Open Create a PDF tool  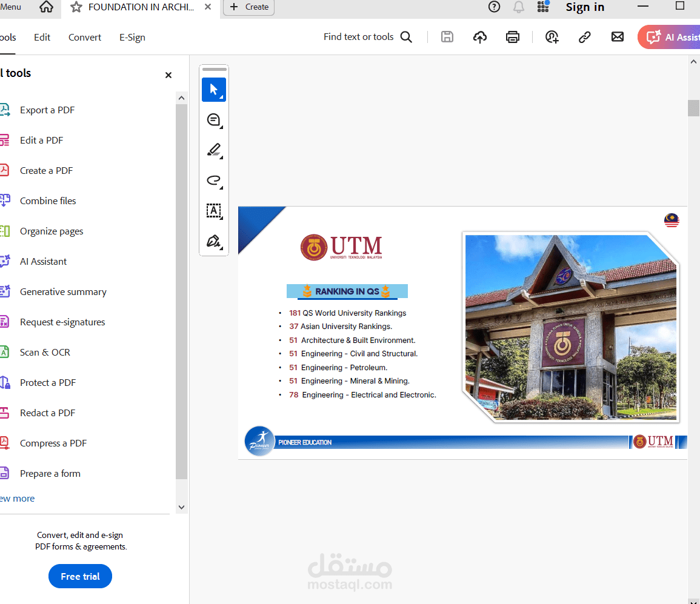point(47,171)
